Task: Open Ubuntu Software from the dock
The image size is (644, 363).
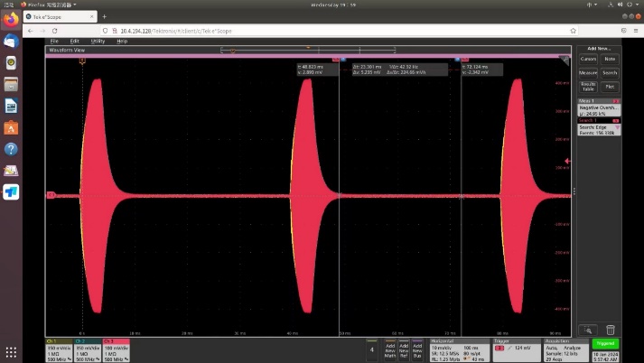Action: point(11,127)
